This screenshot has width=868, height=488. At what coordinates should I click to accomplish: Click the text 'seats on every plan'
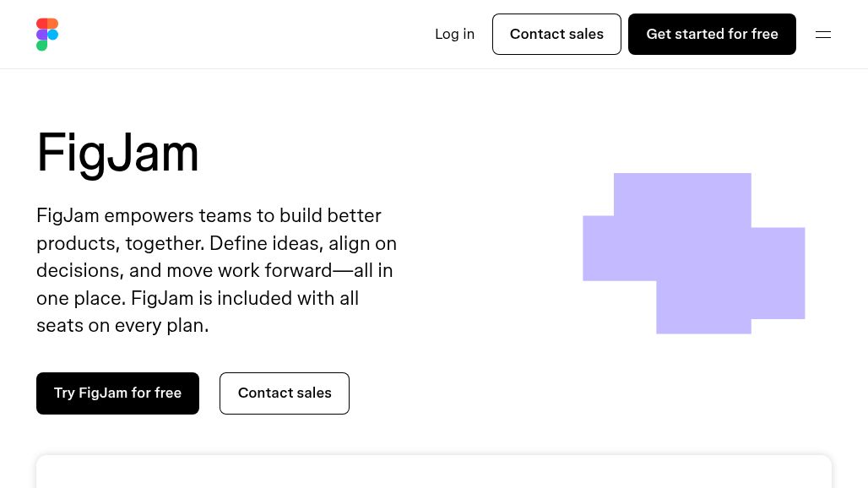click(122, 326)
